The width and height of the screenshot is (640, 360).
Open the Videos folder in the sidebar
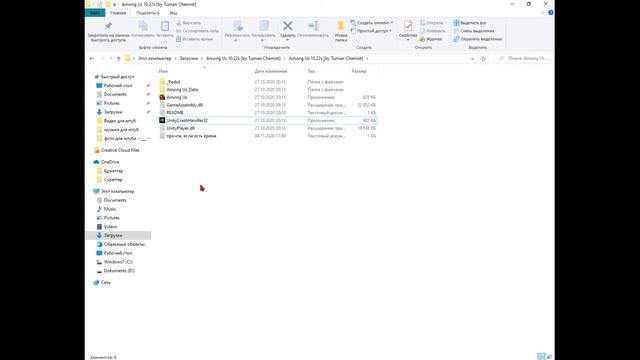tap(110, 227)
